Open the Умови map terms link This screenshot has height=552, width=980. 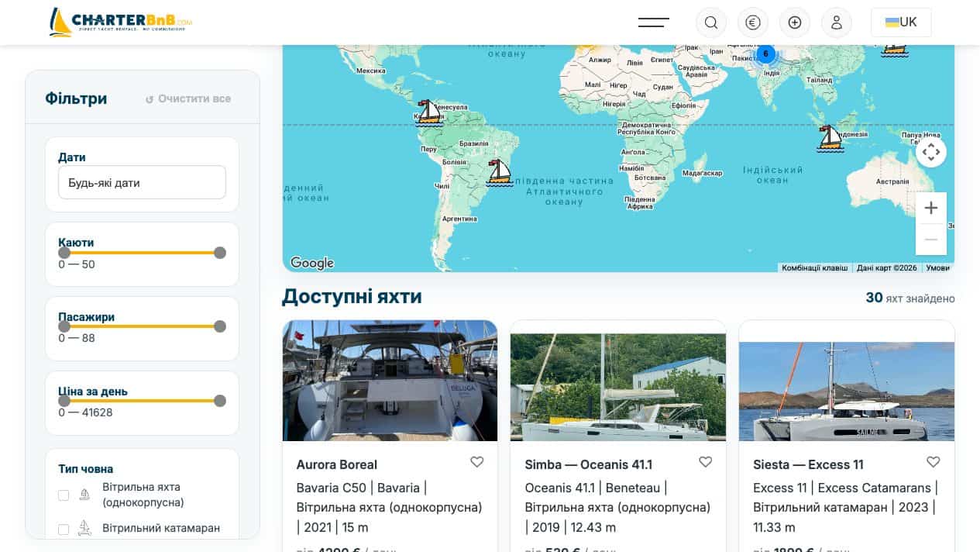point(937,267)
